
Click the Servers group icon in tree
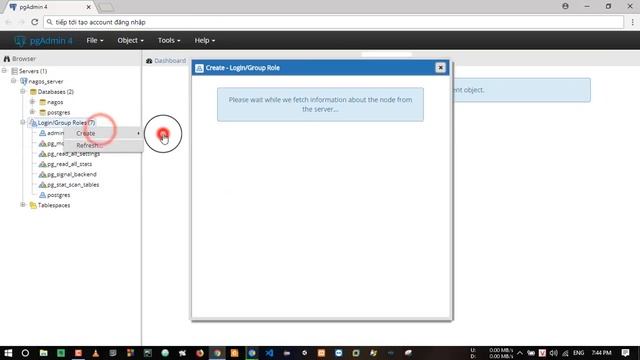14,71
